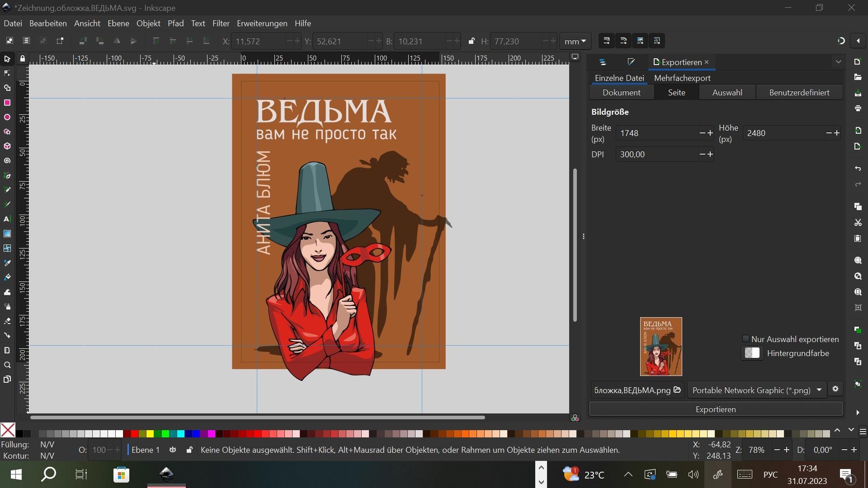The width and height of the screenshot is (868, 488).
Task: Click the Exportieren button
Action: (716, 409)
